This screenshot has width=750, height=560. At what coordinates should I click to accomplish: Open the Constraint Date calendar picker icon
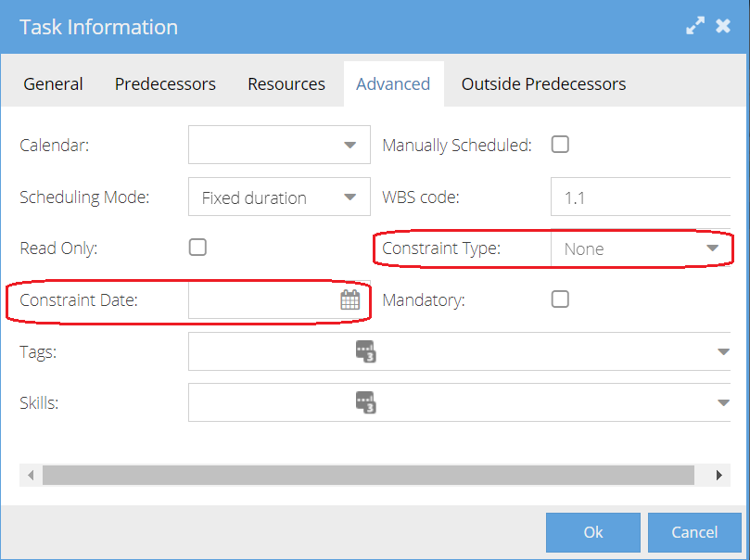click(350, 299)
